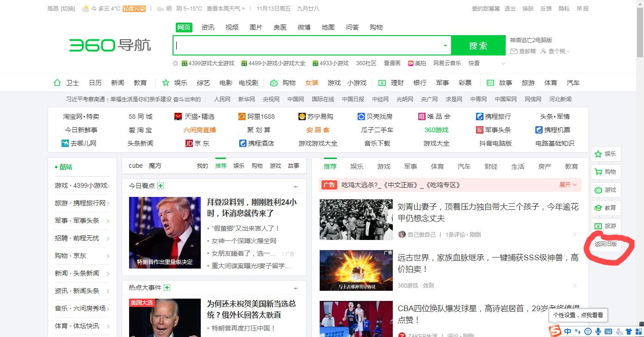Click the 娱乐 star icon in nav bar
The height and width of the screenshot is (337, 644).
pyautogui.click(x=166, y=83)
